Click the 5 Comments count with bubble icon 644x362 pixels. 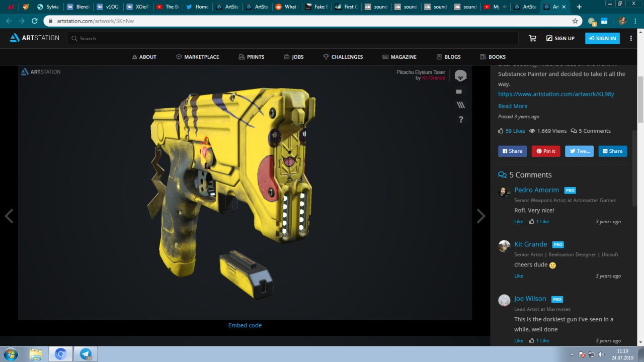click(591, 131)
